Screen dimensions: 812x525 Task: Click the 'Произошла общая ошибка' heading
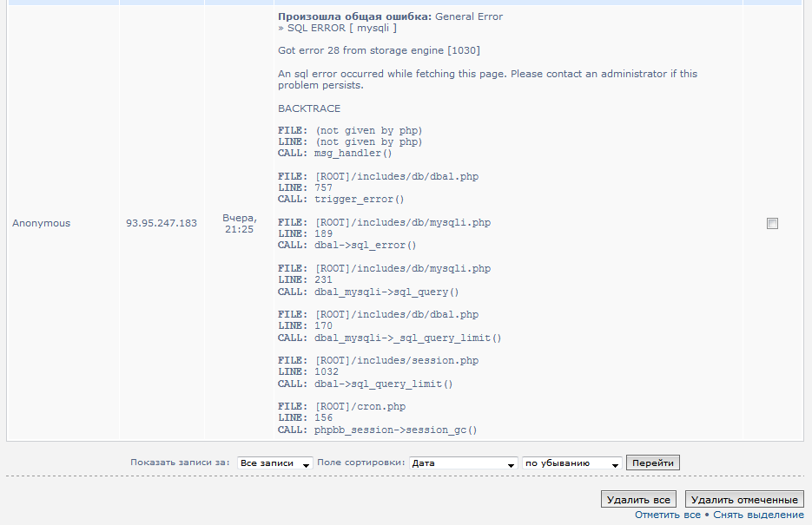[354, 16]
